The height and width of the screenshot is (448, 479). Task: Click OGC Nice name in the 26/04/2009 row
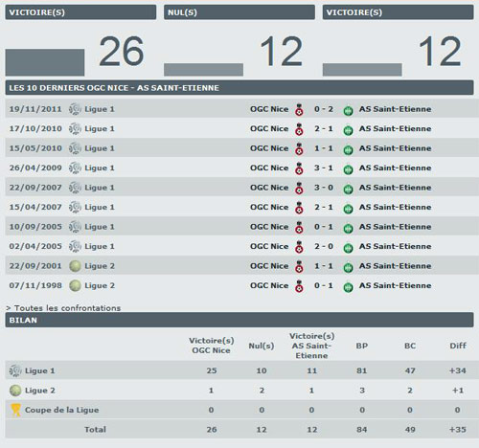point(269,168)
